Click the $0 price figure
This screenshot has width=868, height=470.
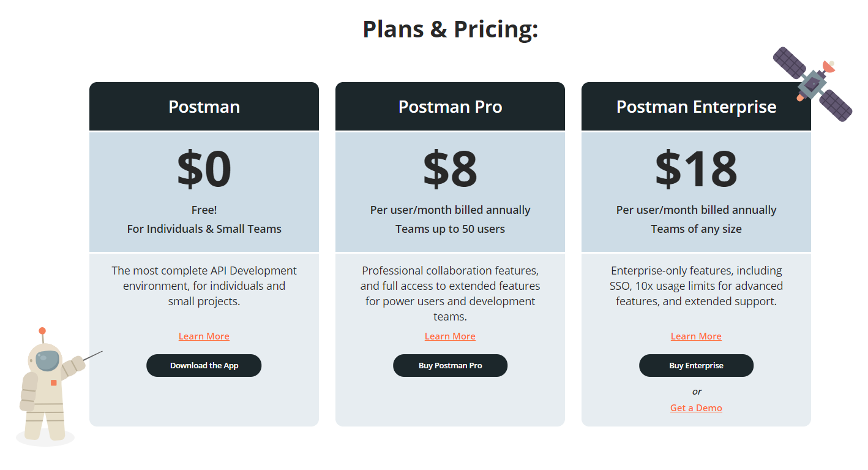(x=204, y=169)
